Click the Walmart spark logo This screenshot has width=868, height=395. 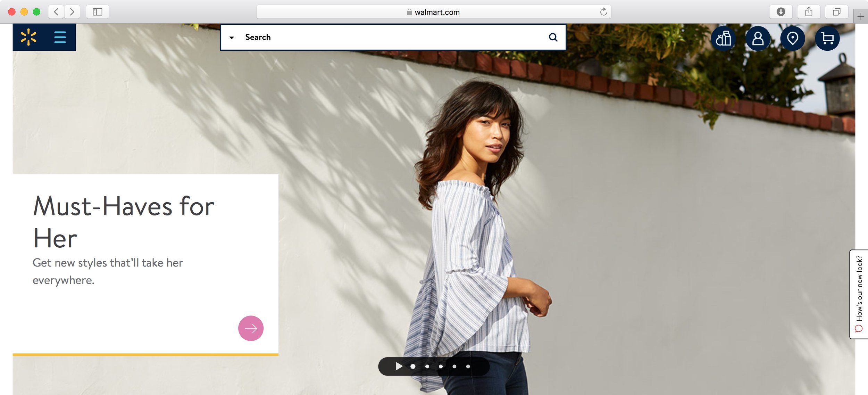[x=28, y=37]
